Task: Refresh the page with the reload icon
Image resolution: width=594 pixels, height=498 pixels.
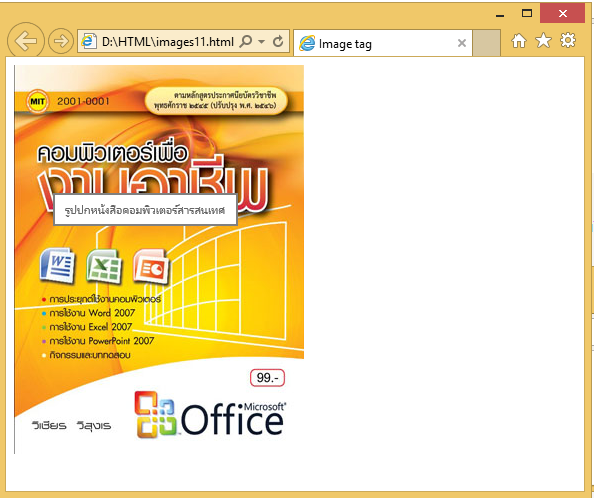Action: pyautogui.click(x=278, y=41)
